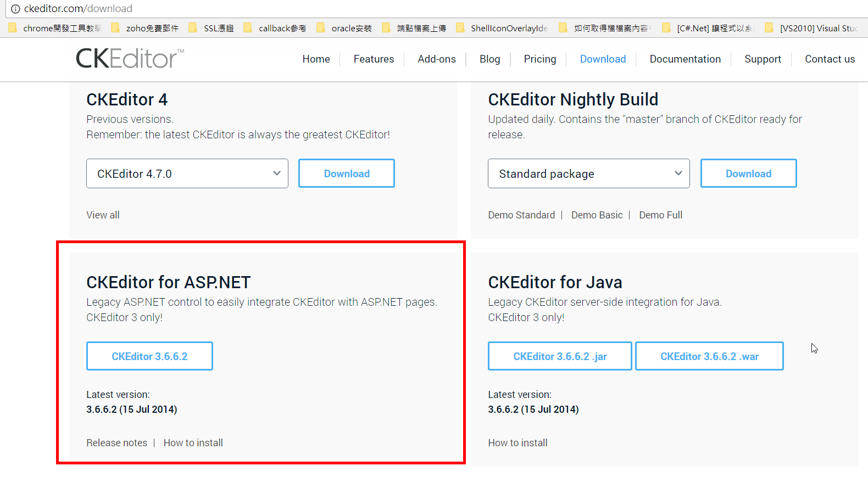Open the [VS2010] Visual Studio bookmark folder
The width and height of the screenshot is (868, 477).
coord(811,28)
